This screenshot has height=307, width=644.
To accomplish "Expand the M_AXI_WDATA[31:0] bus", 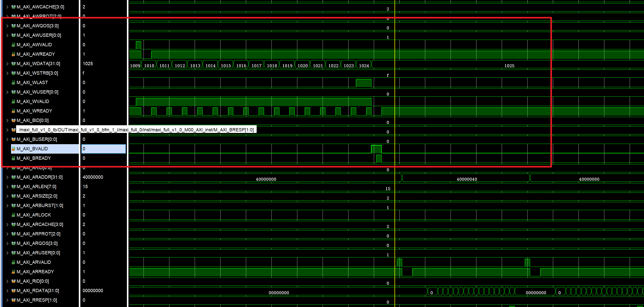I will 7,64.
